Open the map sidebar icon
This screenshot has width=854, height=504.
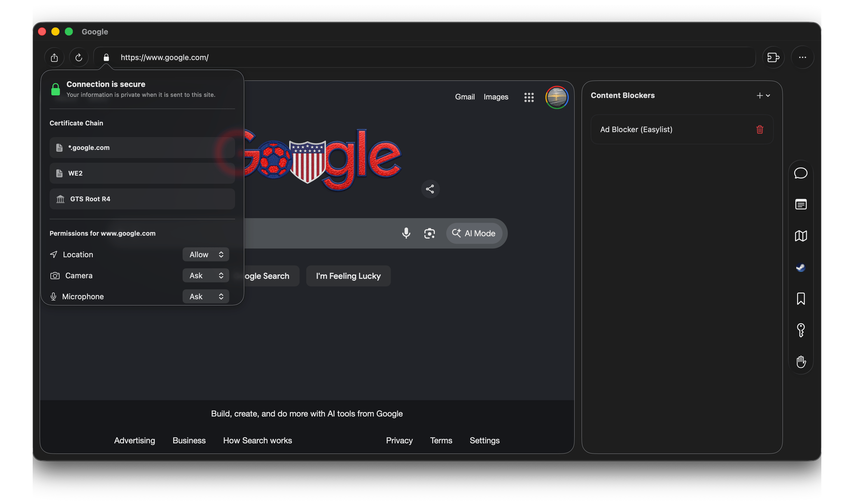point(801,236)
